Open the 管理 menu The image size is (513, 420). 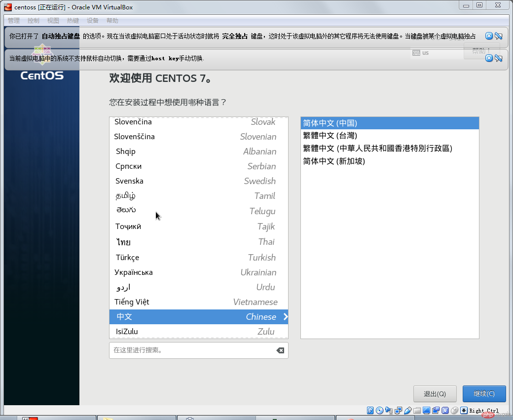tap(14, 21)
